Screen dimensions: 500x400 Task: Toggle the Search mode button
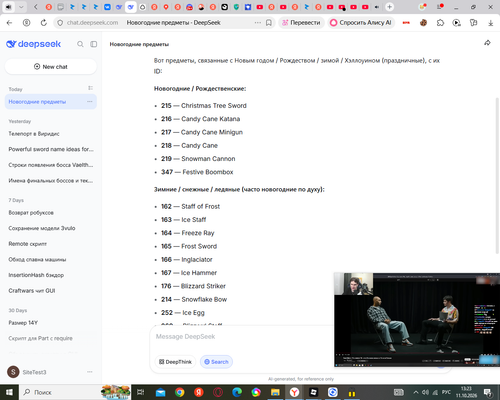coord(216,362)
